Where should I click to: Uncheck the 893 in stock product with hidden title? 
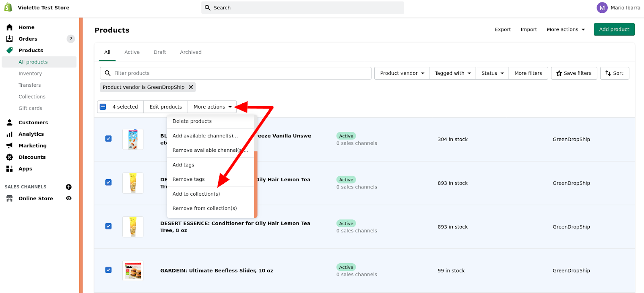tap(108, 182)
